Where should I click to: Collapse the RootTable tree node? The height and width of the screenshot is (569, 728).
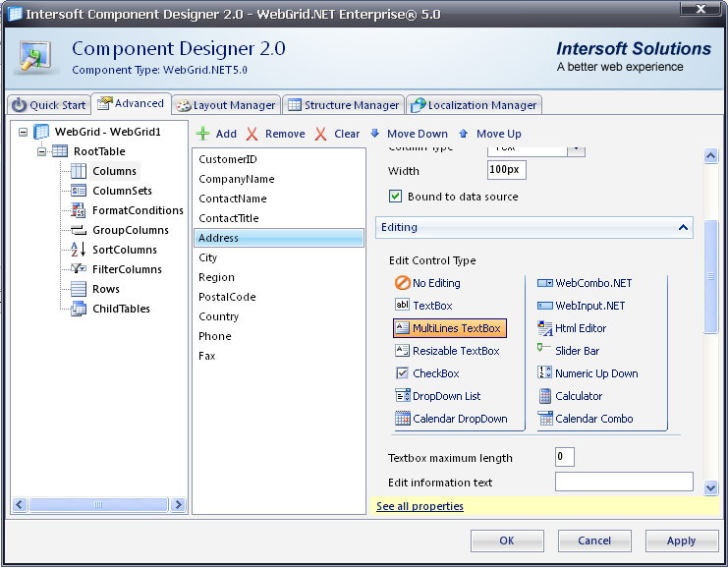coord(42,151)
